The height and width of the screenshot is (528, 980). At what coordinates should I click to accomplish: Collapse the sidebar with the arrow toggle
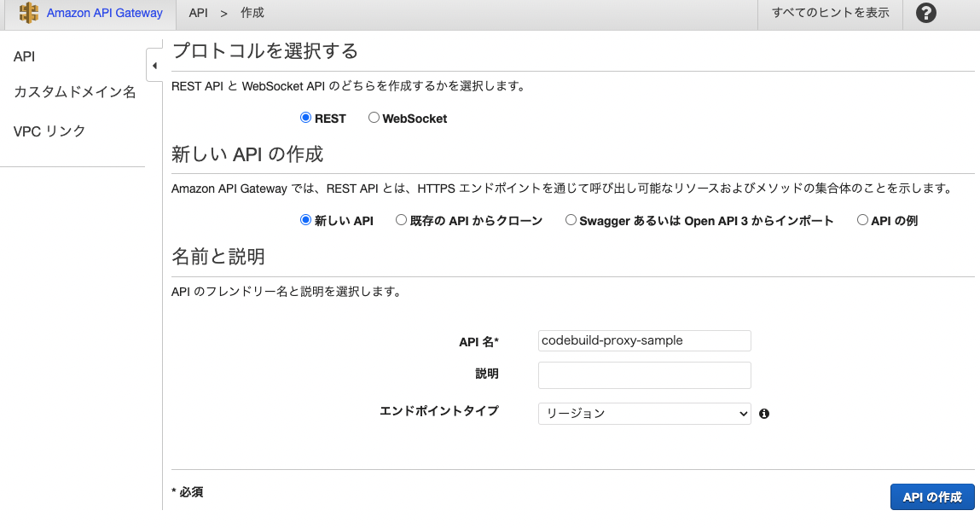(154, 65)
